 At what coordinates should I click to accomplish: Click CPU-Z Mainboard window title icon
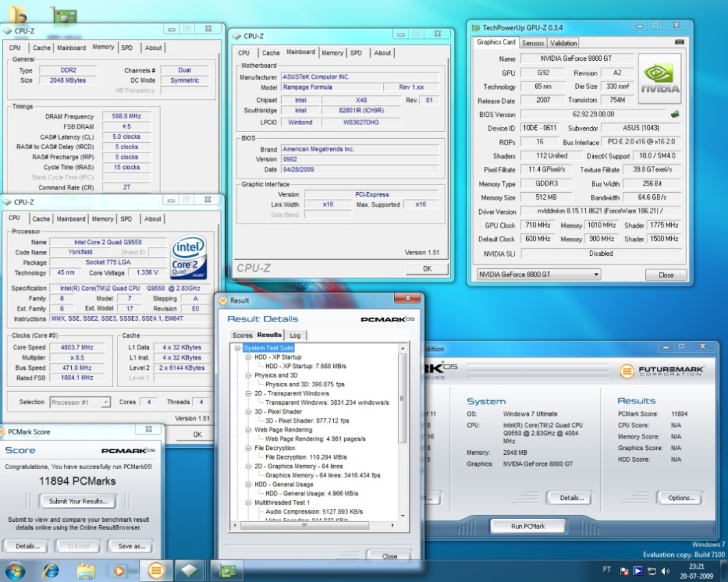tap(236, 36)
